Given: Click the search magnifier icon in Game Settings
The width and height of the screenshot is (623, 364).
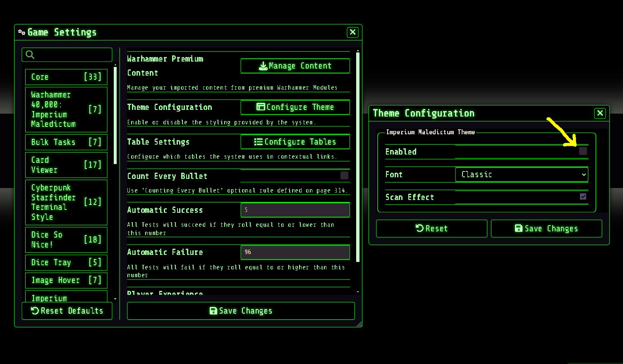Looking at the screenshot, I should (x=30, y=55).
